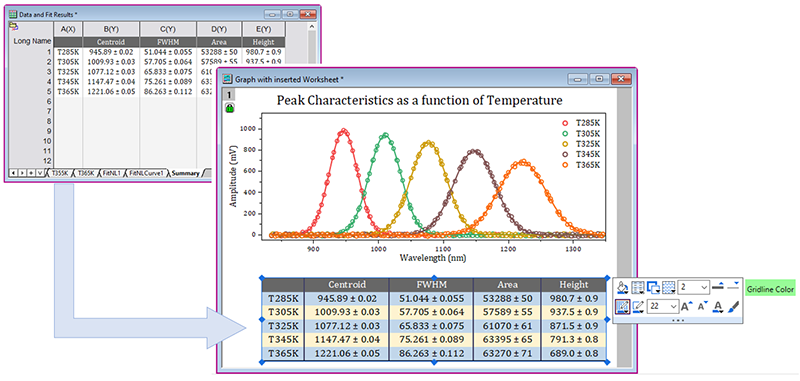Open the fill color bucket tool
This screenshot has width=800, height=381.
(x=622, y=288)
